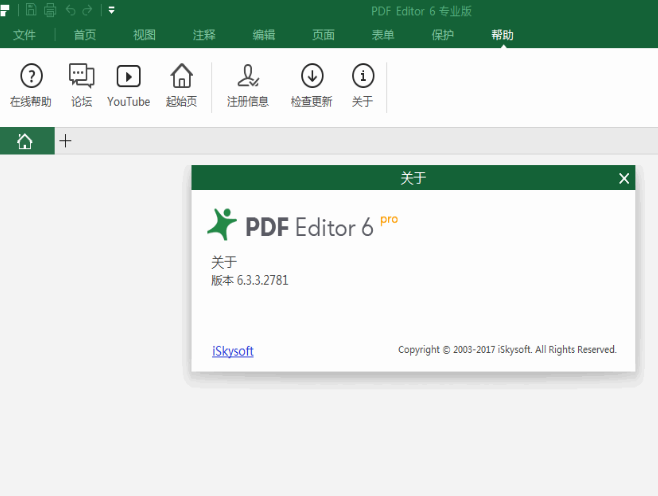The height and width of the screenshot is (496, 658).
Task: Switch to the 页面 page ribbon tab
Action: [x=323, y=35]
